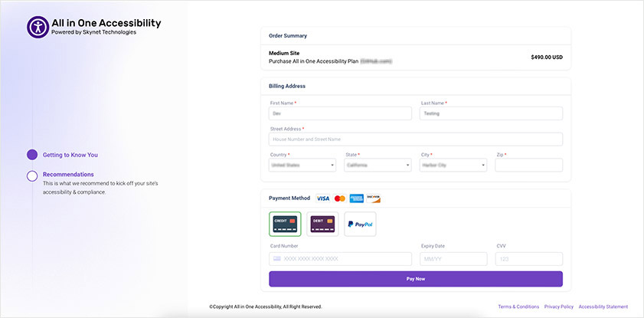The image size is (644, 318).
Task: Click the All in One Accessibility logo icon
Action: 38,27
